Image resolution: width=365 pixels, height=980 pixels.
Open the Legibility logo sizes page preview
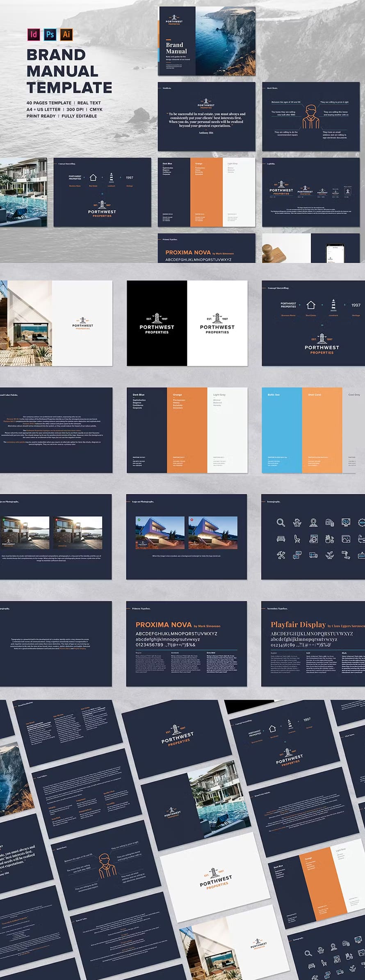click(311, 192)
